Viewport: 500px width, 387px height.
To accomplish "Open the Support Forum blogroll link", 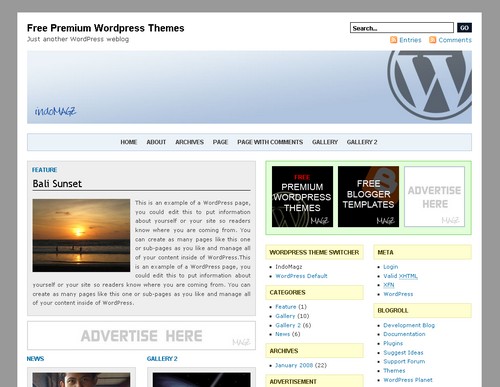I will (x=404, y=361).
